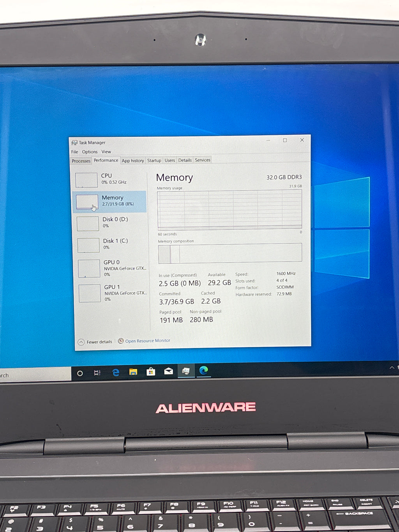The image size is (399, 532).
Task: Collapse view with Fewer details
Action: click(95, 342)
